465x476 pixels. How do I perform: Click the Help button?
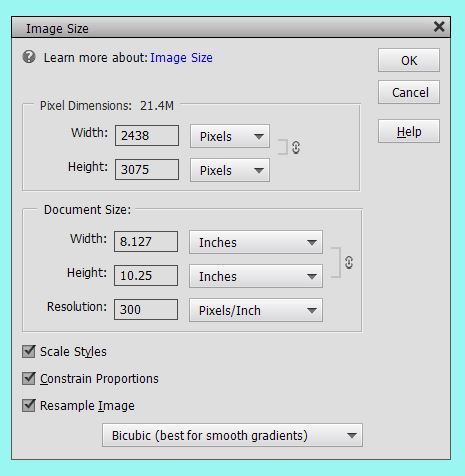(409, 131)
